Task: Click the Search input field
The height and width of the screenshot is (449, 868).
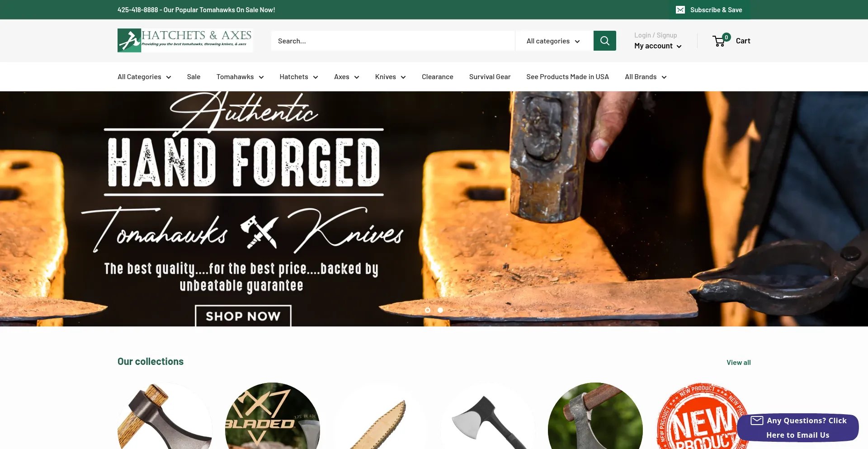Action: (x=393, y=41)
